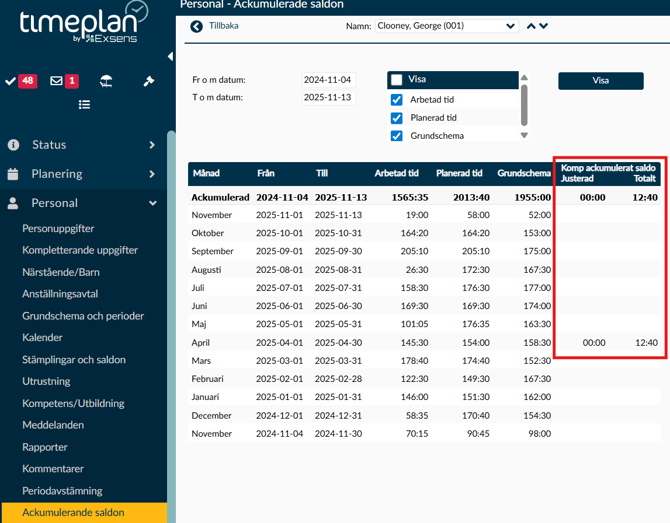
Task: Toggle the Visa select-all checkbox
Action: click(397, 80)
